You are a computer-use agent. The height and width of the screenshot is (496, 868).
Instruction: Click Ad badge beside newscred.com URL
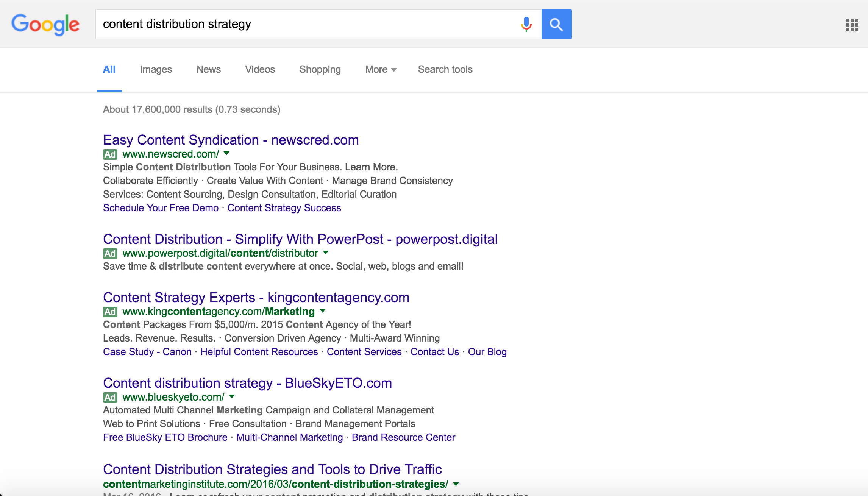(x=110, y=154)
